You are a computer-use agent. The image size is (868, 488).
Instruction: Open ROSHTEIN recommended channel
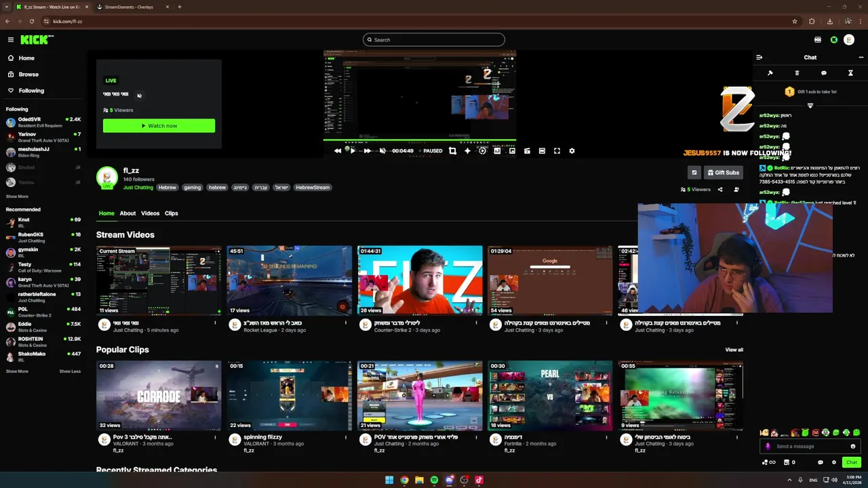(x=43, y=342)
